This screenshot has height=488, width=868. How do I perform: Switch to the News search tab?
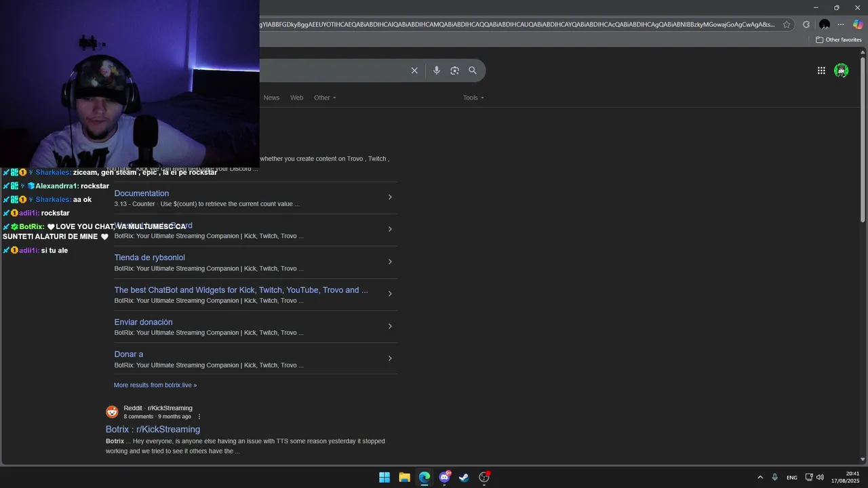(271, 98)
